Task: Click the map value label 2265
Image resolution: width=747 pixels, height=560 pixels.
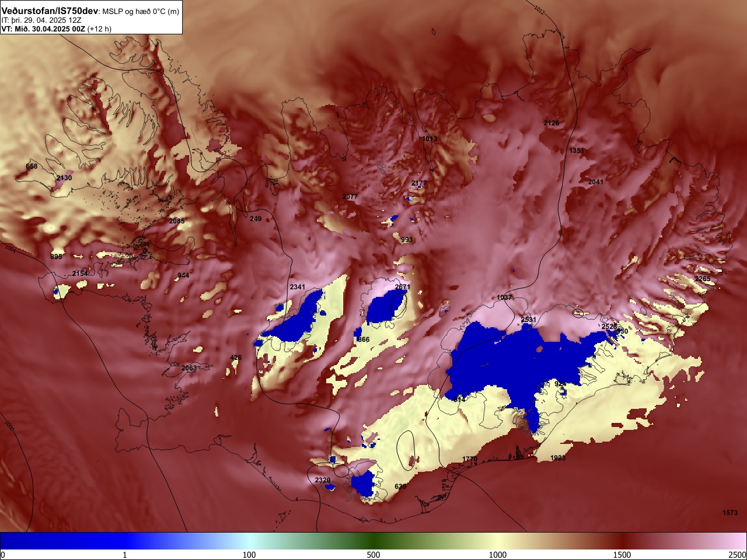Action: click(x=703, y=279)
